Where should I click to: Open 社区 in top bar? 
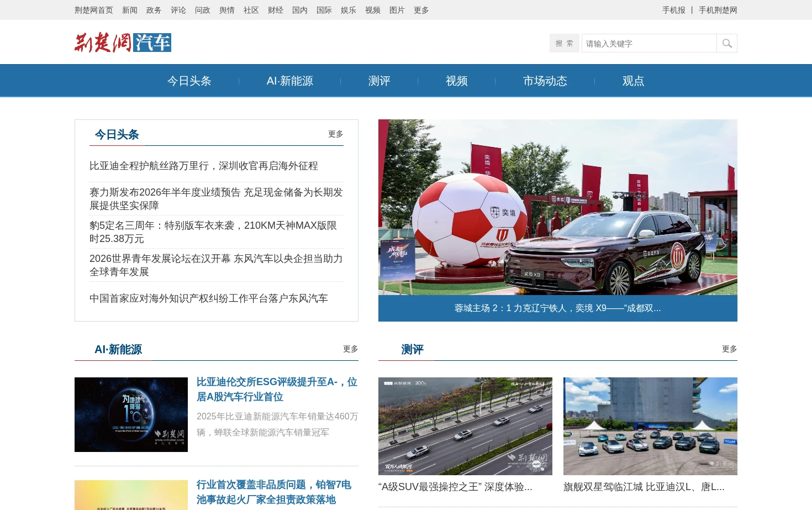(251, 10)
